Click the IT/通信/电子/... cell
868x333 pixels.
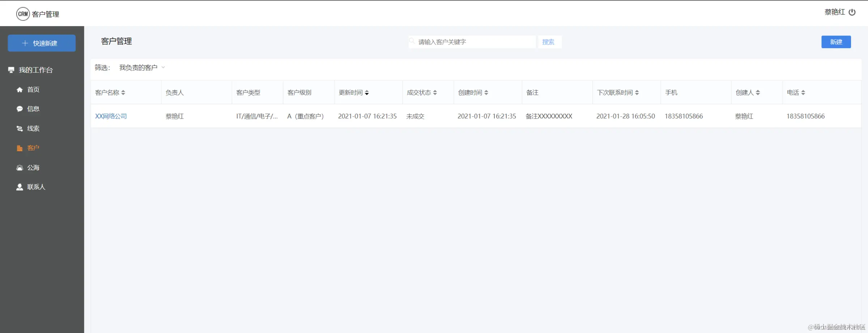(x=257, y=116)
